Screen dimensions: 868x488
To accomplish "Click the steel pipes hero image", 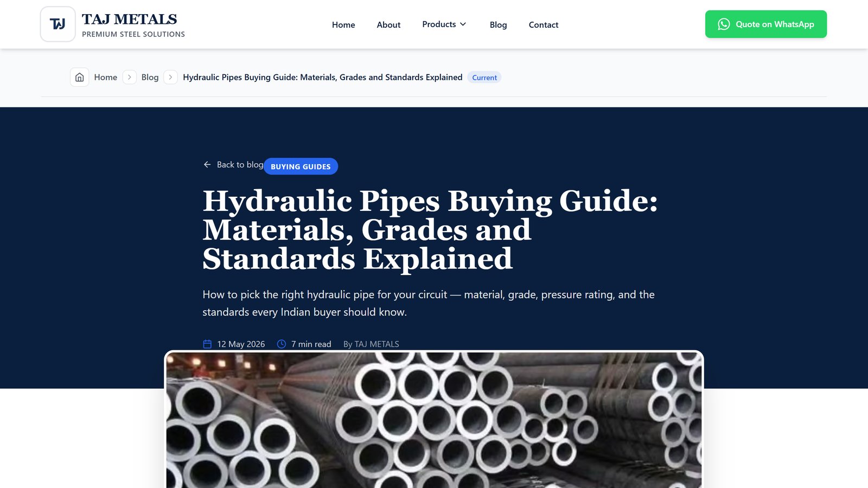I will [434, 420].
